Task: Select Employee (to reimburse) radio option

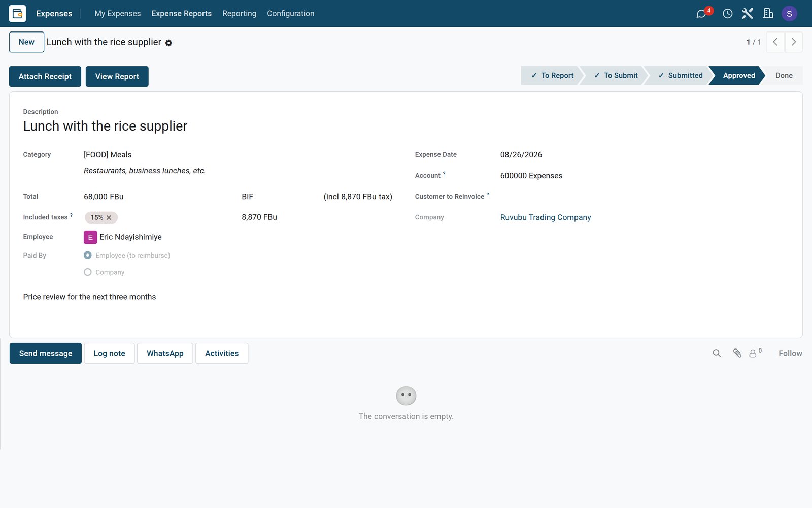Action: [x=88, y=255]
